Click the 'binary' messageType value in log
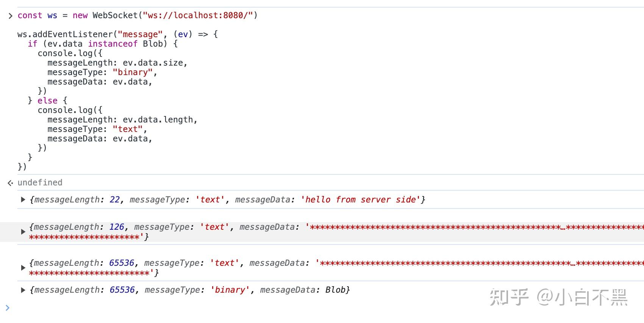Screen dimensions: 644x323 (230, 290)
